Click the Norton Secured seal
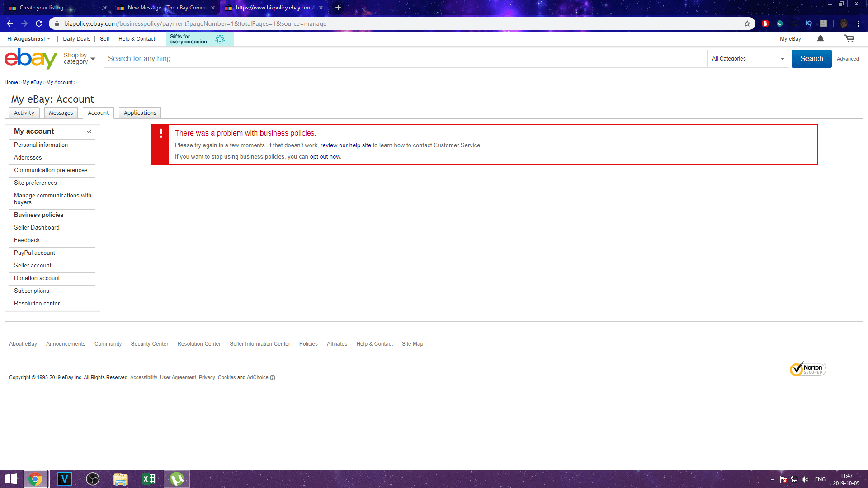Viewport: 868px width, 488px height. pos(807,369)
